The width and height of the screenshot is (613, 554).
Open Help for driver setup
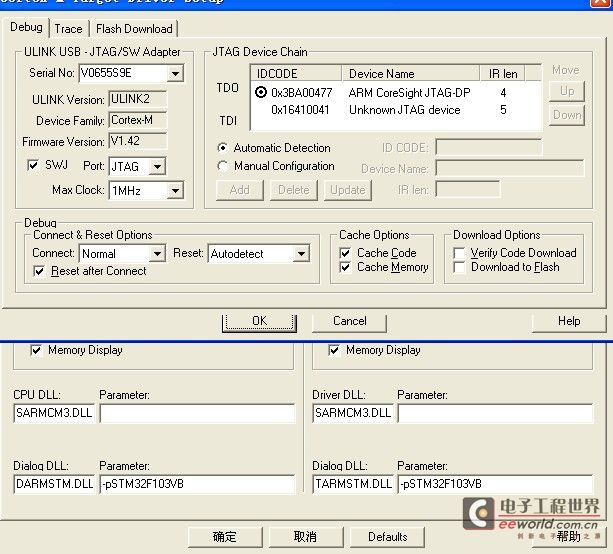coord(569,322)
